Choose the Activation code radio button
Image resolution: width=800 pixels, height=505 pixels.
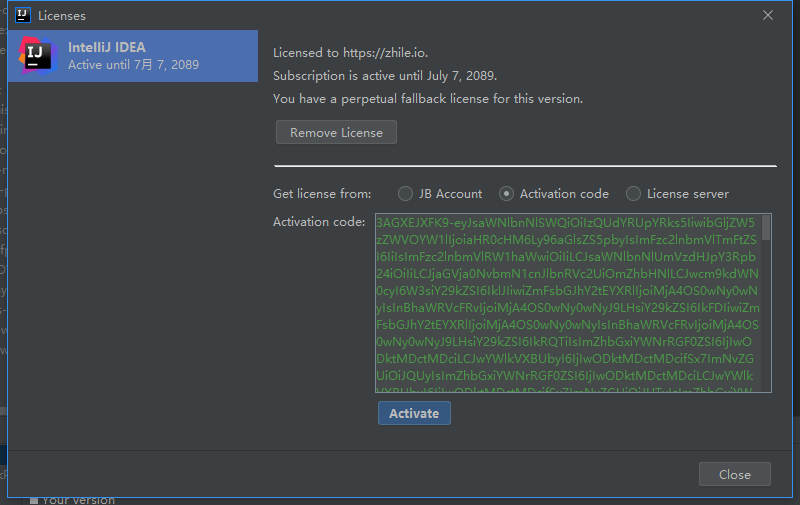coord(507,194)
